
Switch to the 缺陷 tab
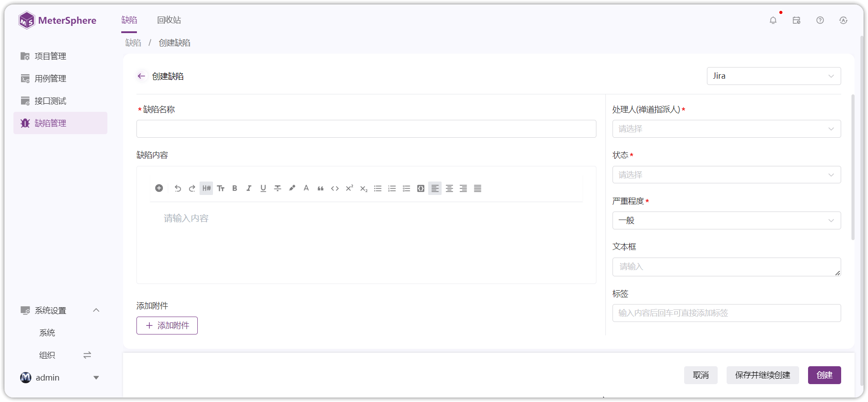tap(129, 20)
